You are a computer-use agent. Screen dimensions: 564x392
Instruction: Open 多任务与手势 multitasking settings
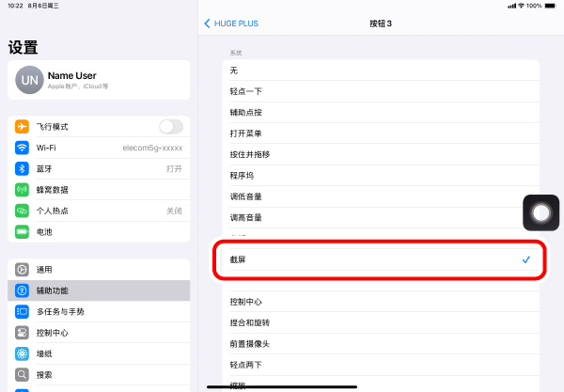click(x=99, y=311)
